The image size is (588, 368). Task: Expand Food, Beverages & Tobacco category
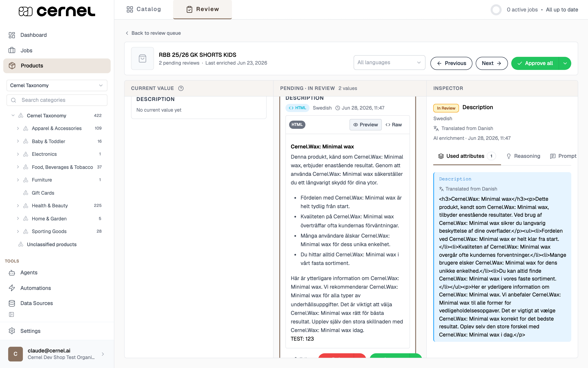click(x=18, y=167)
